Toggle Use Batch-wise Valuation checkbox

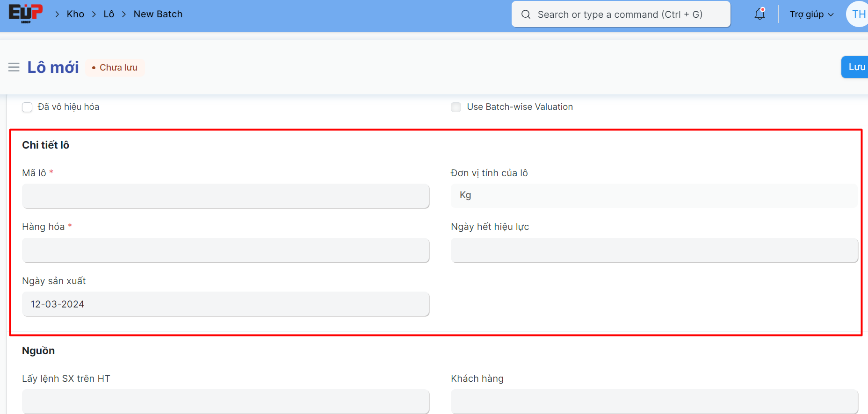tap(456, 107)
